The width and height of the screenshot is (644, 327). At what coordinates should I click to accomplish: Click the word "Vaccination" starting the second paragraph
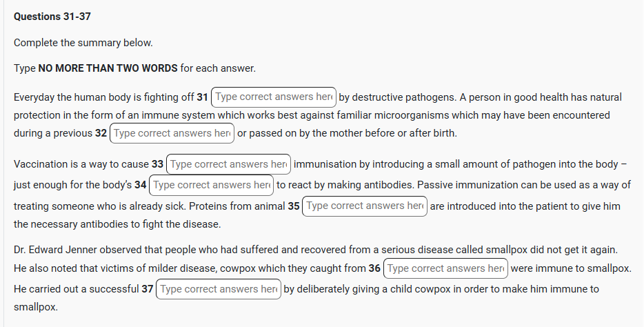(x=41, y=164)
